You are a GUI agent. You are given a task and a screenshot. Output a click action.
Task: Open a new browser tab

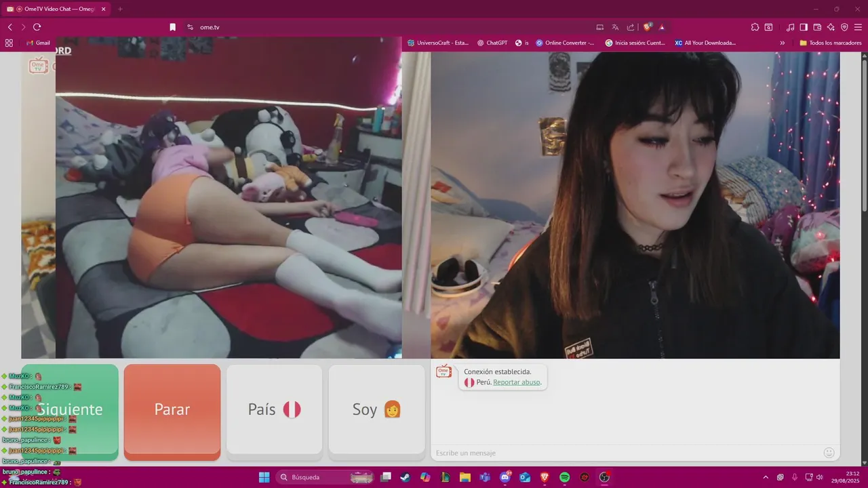coord(120,9)
